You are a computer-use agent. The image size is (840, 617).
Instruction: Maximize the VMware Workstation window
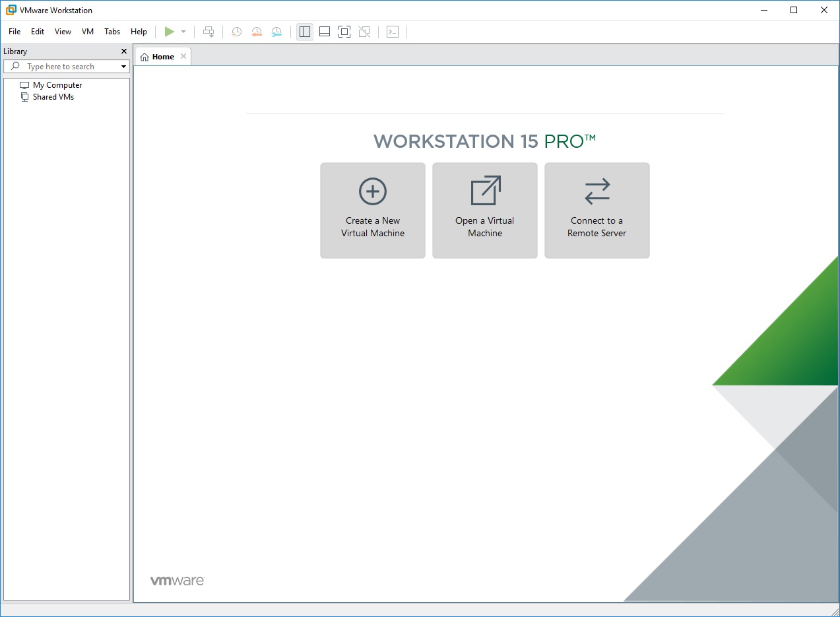pos(794,10)
